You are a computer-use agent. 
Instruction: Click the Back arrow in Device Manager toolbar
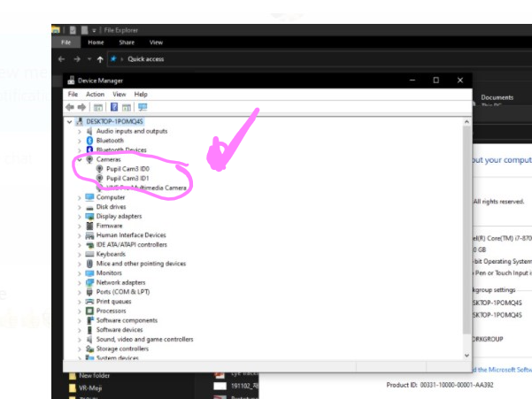coord(70,107)
